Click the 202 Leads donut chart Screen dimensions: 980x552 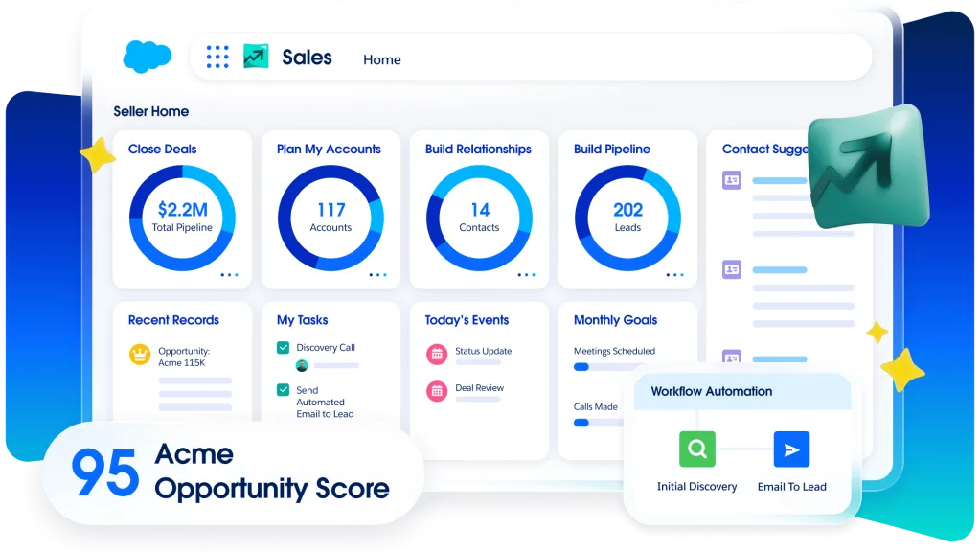point(627,218)
